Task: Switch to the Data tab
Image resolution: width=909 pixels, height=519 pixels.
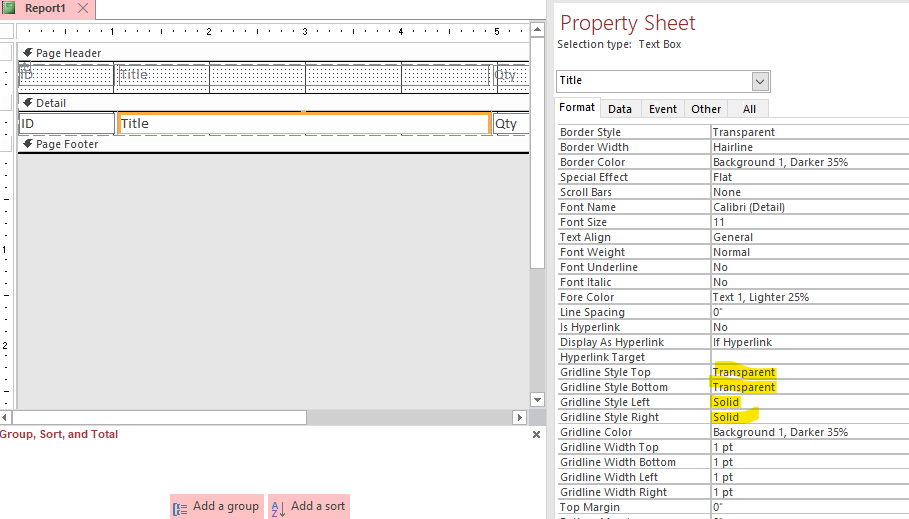Action: point(620,109)
